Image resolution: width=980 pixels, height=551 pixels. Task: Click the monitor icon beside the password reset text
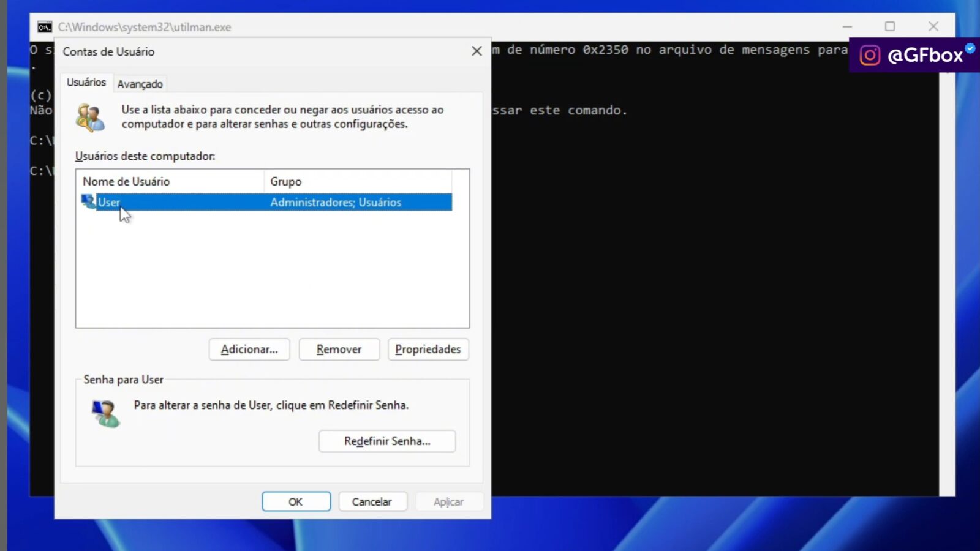coord(107,413)
